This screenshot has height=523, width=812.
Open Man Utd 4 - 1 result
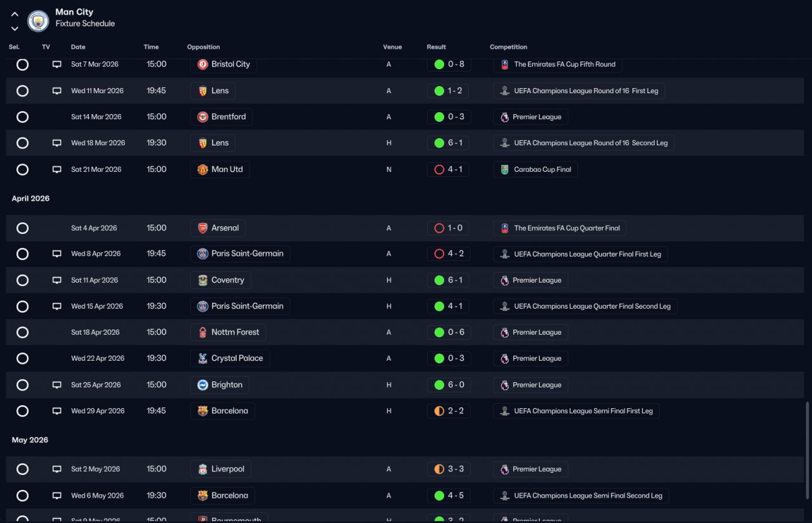pyautogui.click(x=449, y=170)
